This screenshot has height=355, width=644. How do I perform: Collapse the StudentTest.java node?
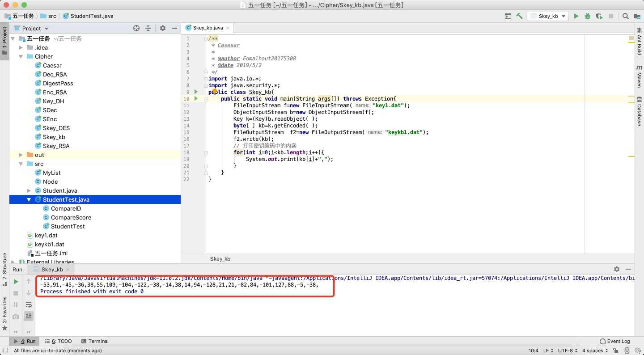coord(29,199)
